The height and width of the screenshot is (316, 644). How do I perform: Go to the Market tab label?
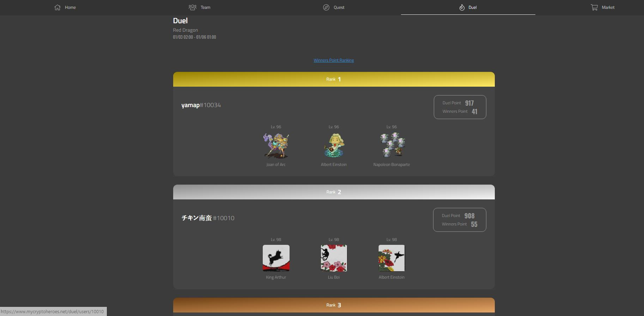(x=608, y=7)
